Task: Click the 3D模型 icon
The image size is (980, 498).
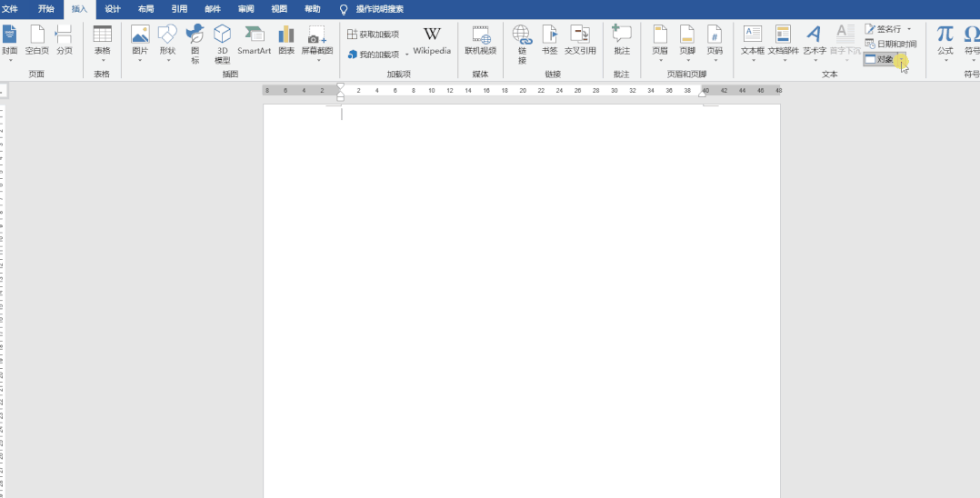Action: coord(223,42)
